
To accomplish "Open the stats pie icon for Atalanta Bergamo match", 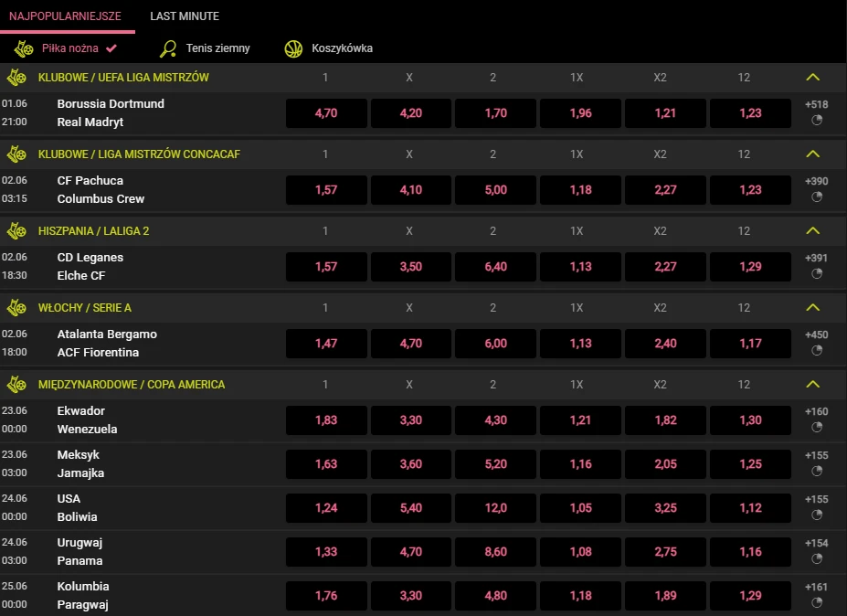I will (817, 350).
